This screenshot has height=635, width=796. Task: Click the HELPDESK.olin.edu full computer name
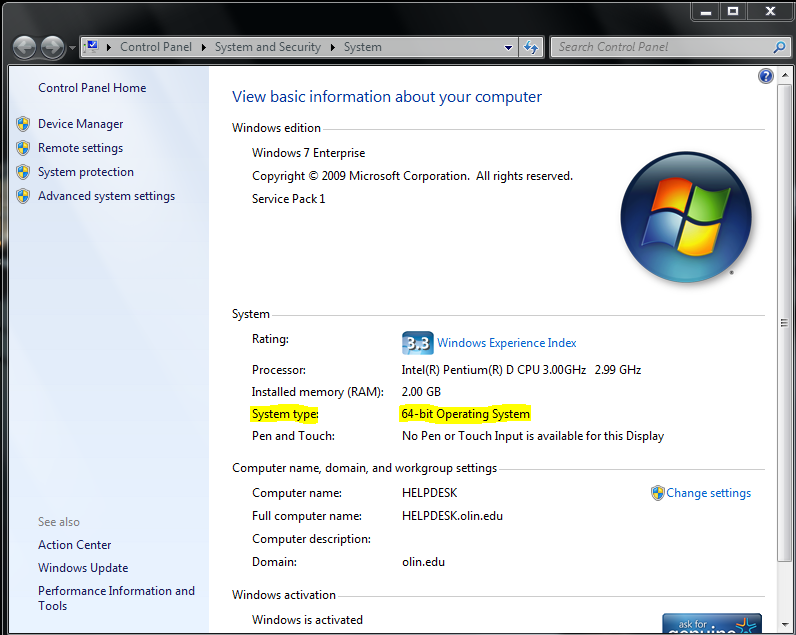(x=452, y=516)
